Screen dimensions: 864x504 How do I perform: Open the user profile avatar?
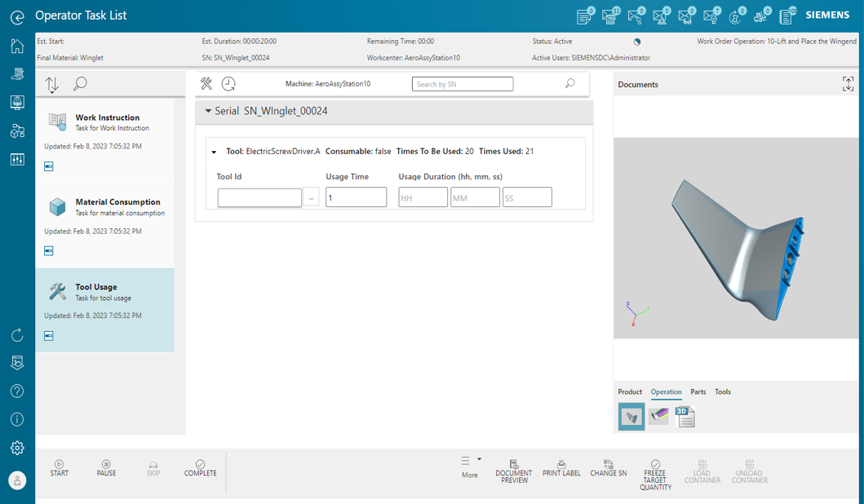(x=17, y=480)
